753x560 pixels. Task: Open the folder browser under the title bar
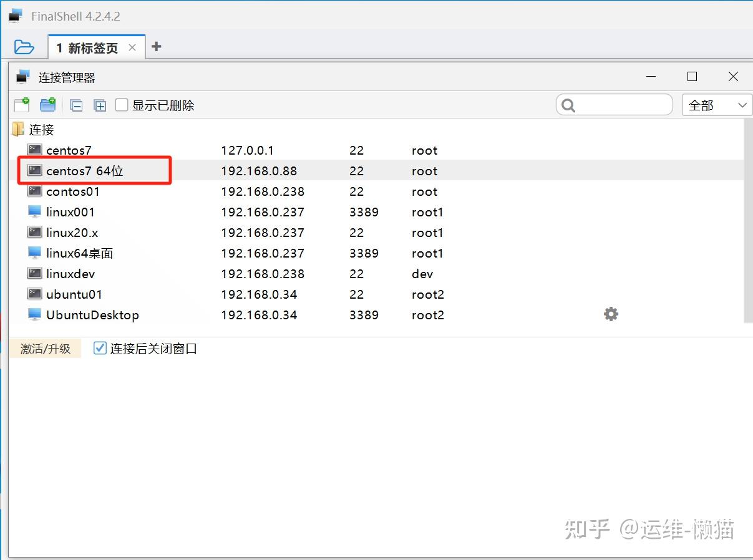(25, 47)
